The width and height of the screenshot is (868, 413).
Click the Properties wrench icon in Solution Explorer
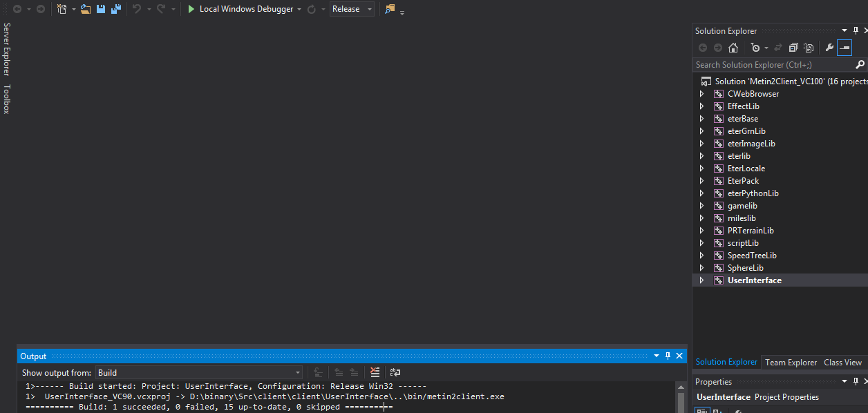[829, 48]
